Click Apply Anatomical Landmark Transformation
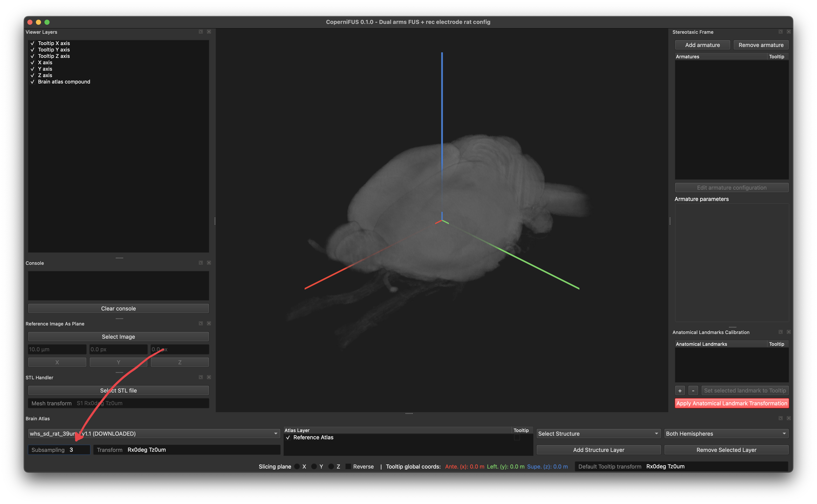This screenshot has height=504, width=817. [x=732, y=403]
